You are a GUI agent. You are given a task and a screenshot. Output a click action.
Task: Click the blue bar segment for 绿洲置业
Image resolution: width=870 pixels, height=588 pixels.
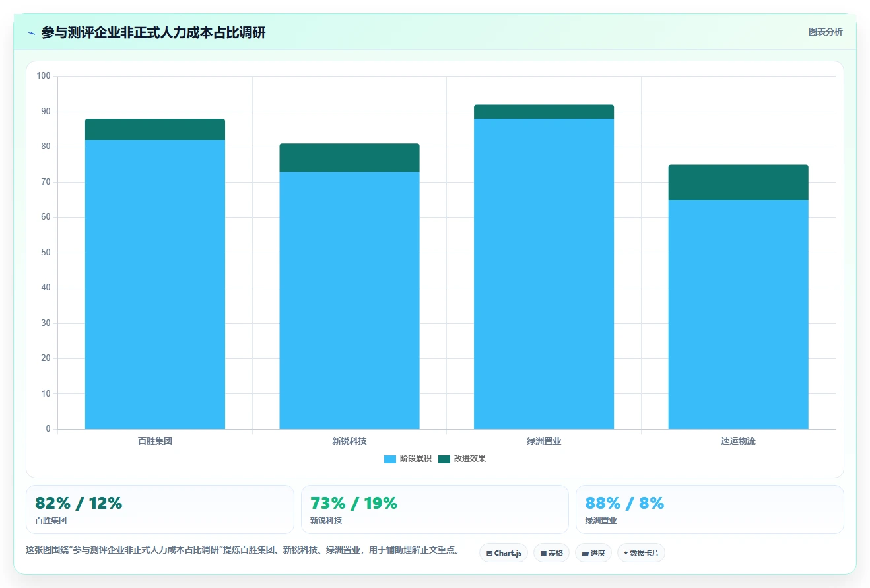point(544,274)
